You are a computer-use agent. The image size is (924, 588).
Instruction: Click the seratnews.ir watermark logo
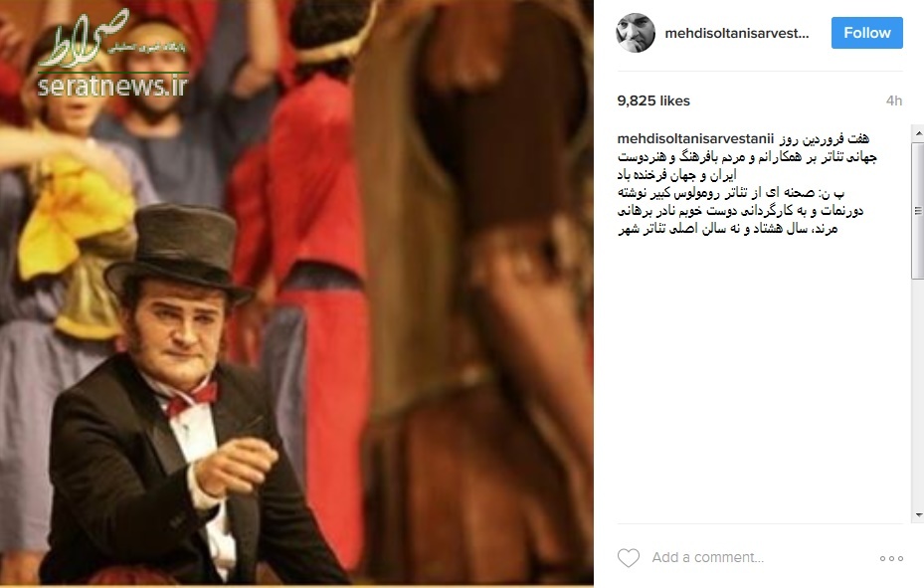[x=112, y=54]
